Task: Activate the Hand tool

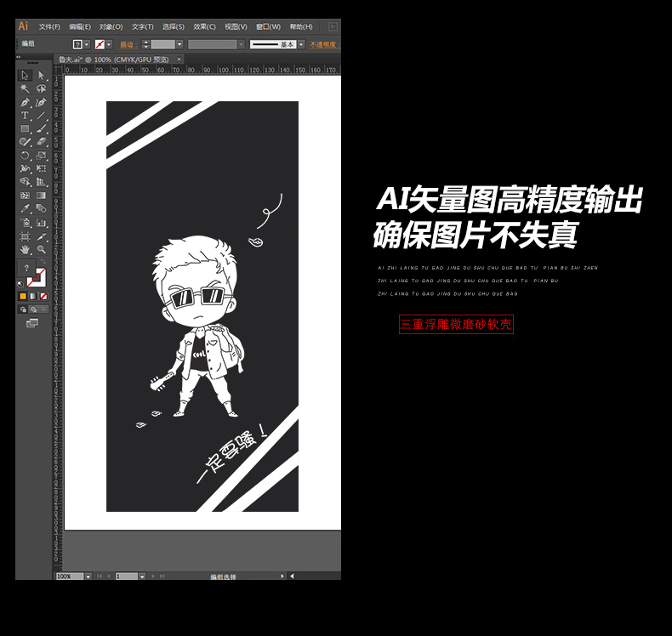Action: coord(25,249)
